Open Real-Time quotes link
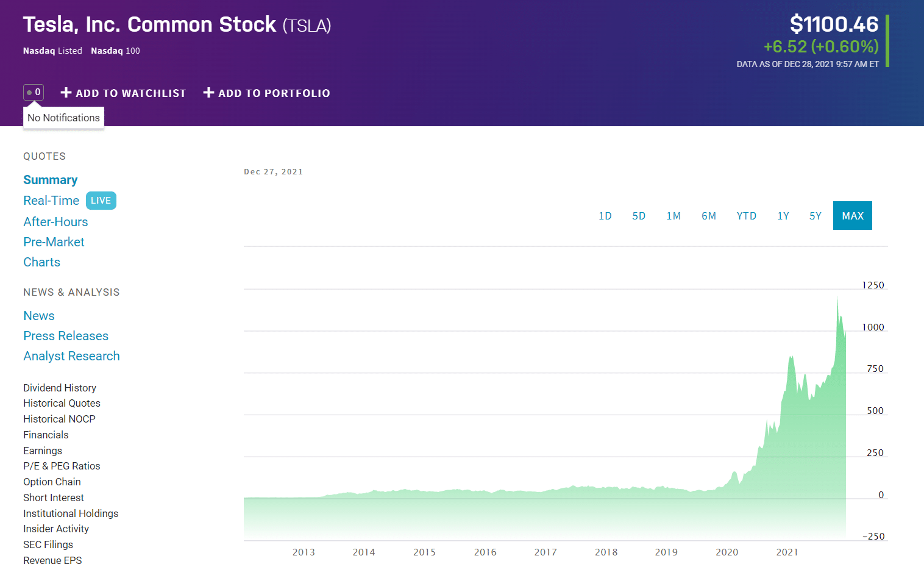Screen dimensions: 924x578 point(51,201)
